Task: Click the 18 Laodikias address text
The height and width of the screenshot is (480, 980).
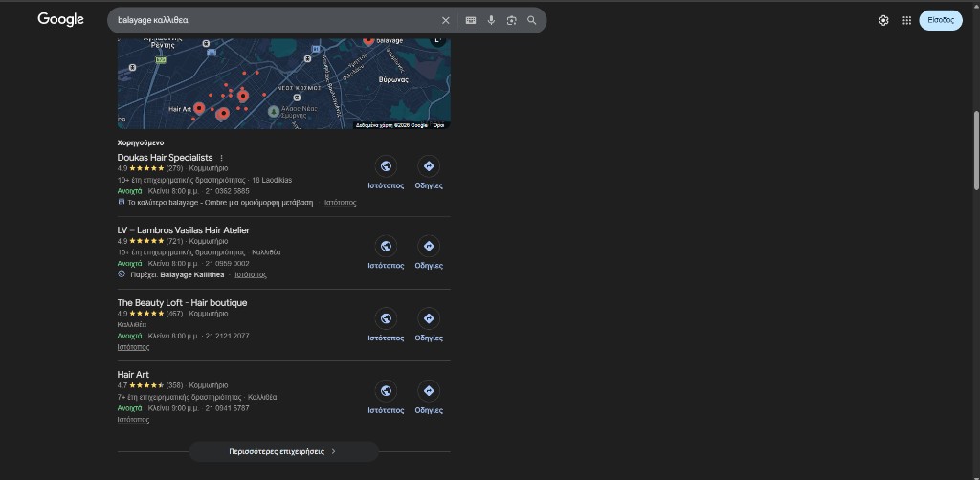Action: point(272,180)
